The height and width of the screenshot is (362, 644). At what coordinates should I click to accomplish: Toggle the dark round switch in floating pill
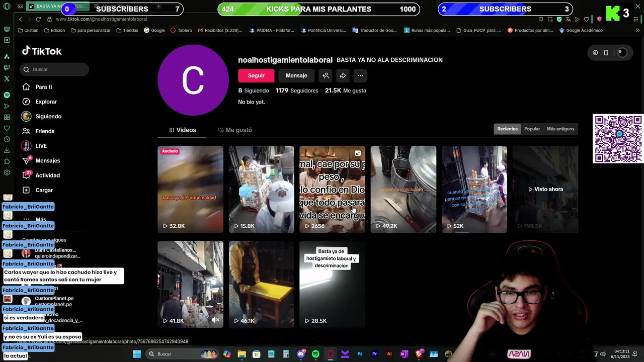(622, 53)
